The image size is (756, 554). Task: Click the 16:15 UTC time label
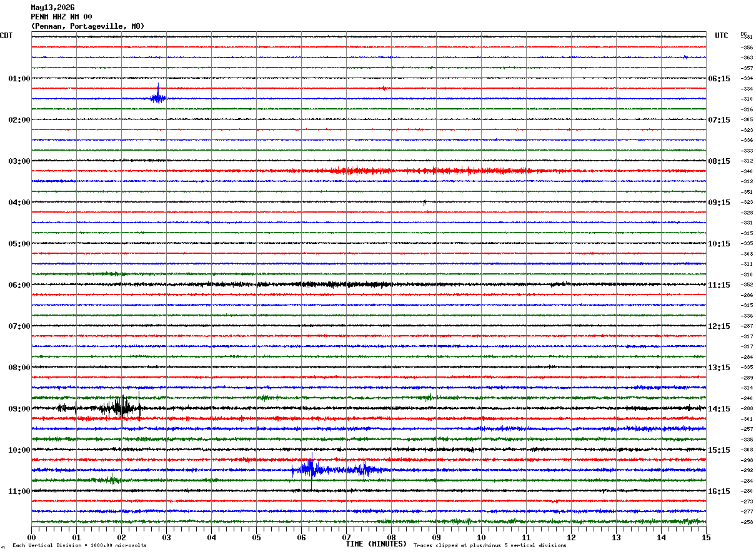[719, 491]
